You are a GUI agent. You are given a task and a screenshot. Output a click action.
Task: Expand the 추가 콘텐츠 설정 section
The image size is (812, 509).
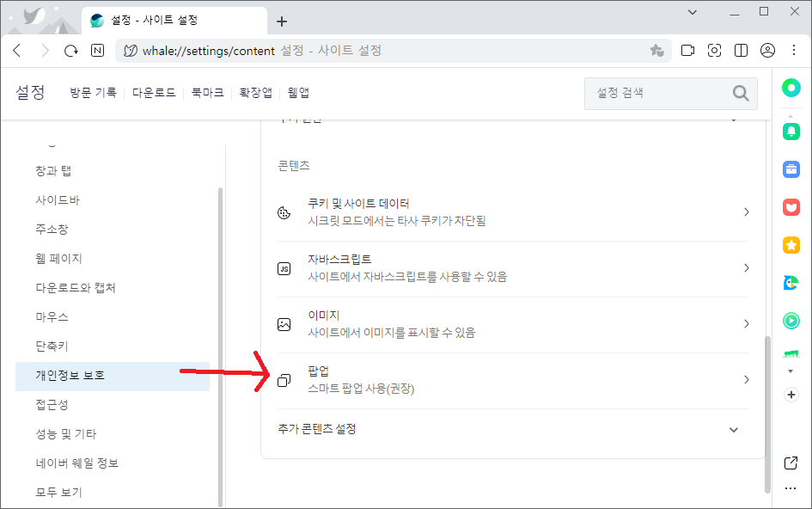(734, 429)
